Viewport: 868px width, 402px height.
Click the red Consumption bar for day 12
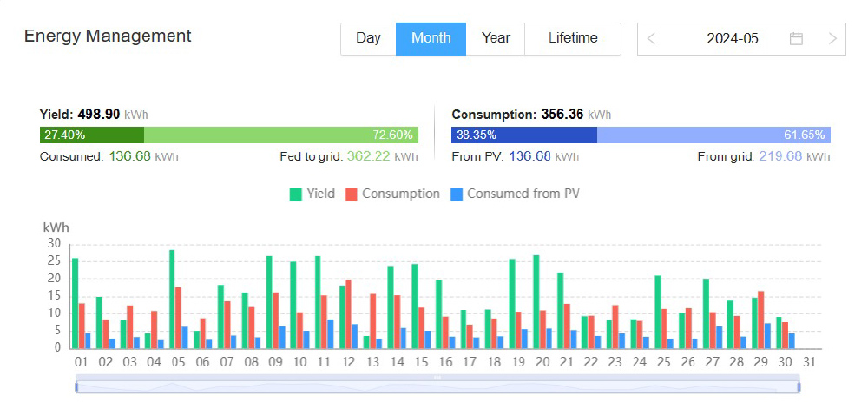tap(349, 313)
